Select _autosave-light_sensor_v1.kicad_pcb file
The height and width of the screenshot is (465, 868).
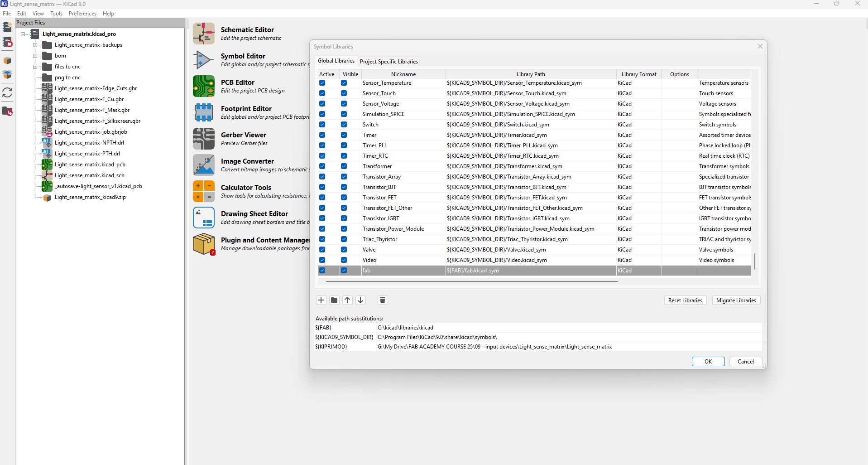coord(98,186)
